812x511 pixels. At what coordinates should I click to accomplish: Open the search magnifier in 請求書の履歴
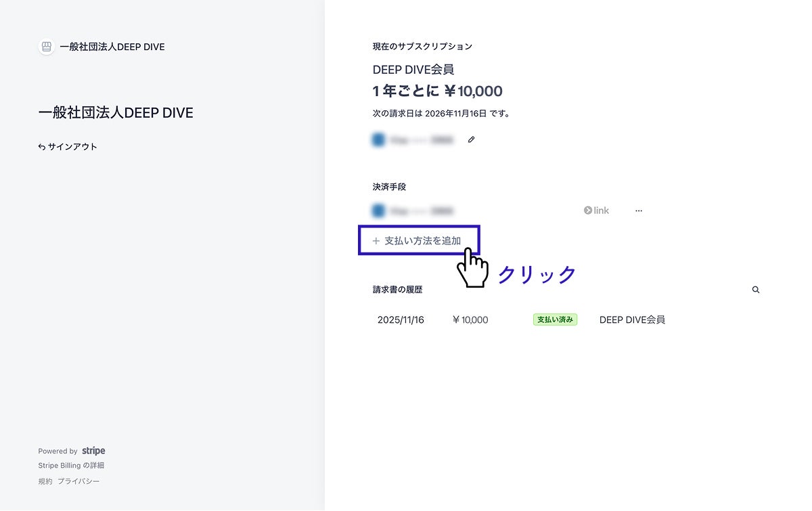point(756,290)
